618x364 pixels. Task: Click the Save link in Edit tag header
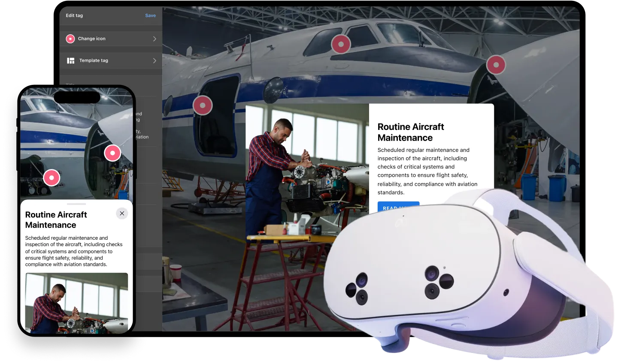point(150,15)
